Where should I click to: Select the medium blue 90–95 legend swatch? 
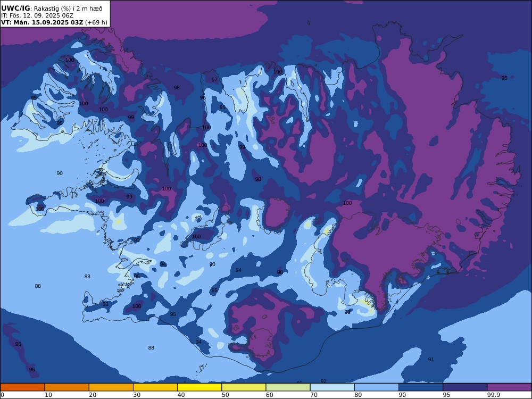[421, 387]
